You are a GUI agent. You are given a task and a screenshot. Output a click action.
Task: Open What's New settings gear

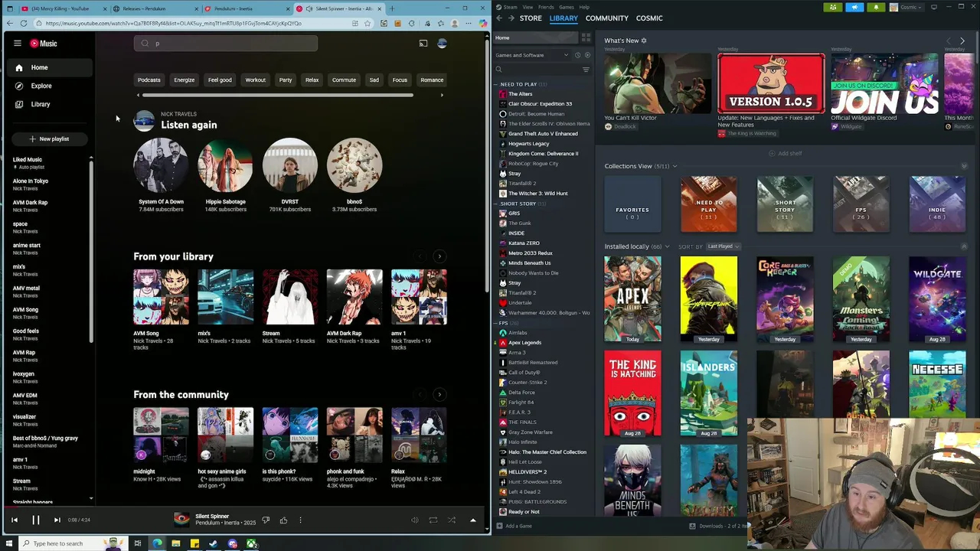coord(644,41)
